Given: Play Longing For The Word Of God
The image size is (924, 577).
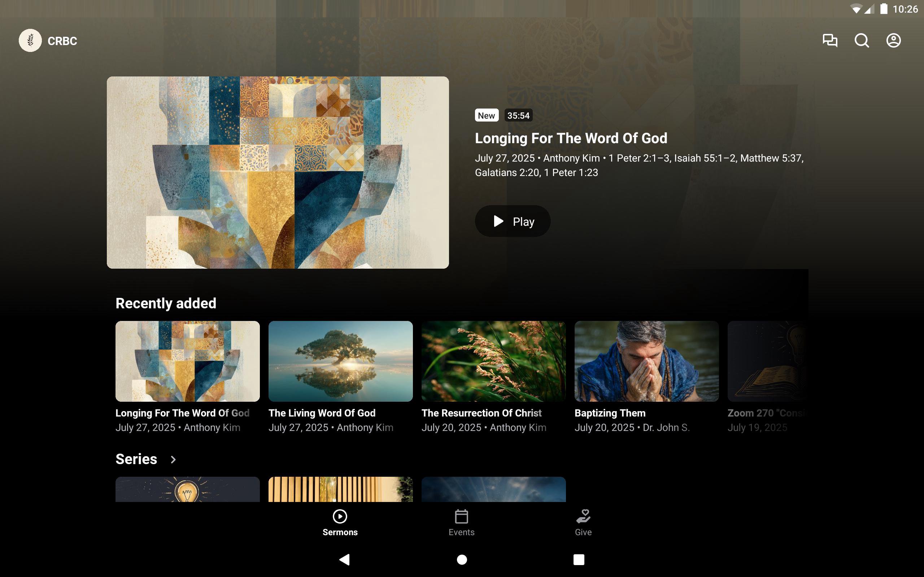Looking at the screenshot, I should click(x=513, y=221).
